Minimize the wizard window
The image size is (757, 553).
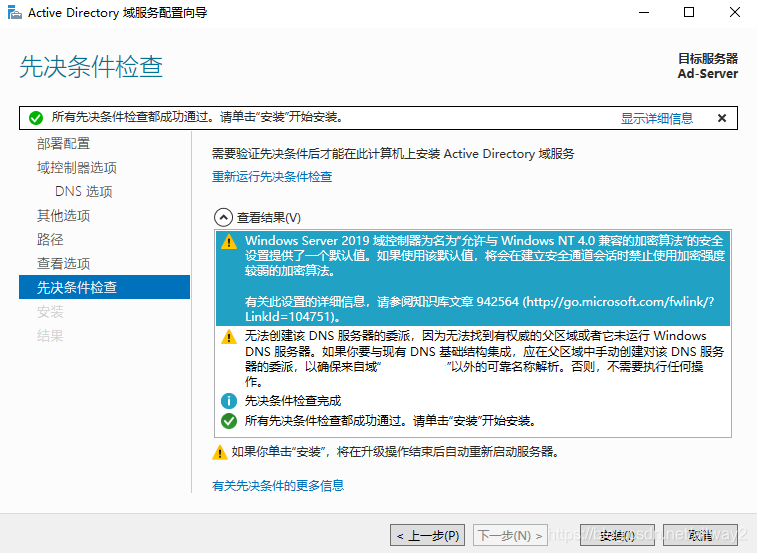(644, 12)
